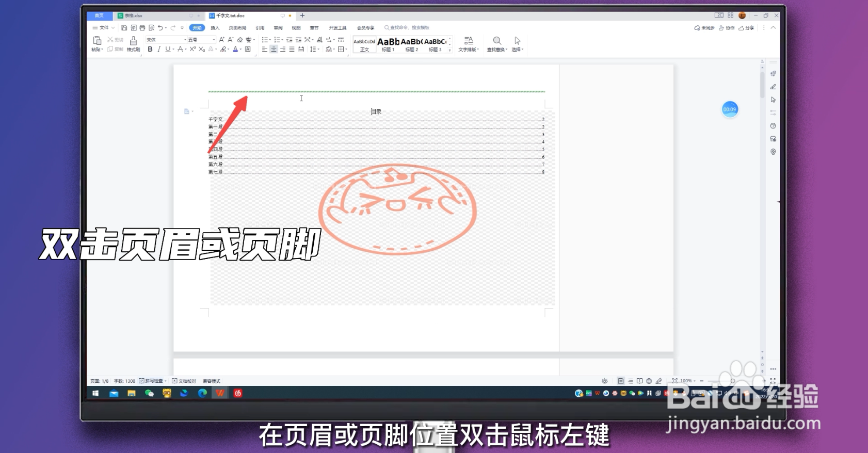This screenshot has height=453, width=868.
Task: Apply subscript formatting
Action: 202,50
